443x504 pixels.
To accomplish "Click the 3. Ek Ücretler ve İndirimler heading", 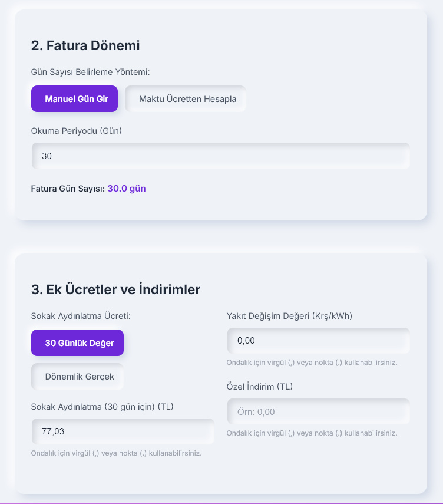I will pyautogui.click(x=115, y=289).
